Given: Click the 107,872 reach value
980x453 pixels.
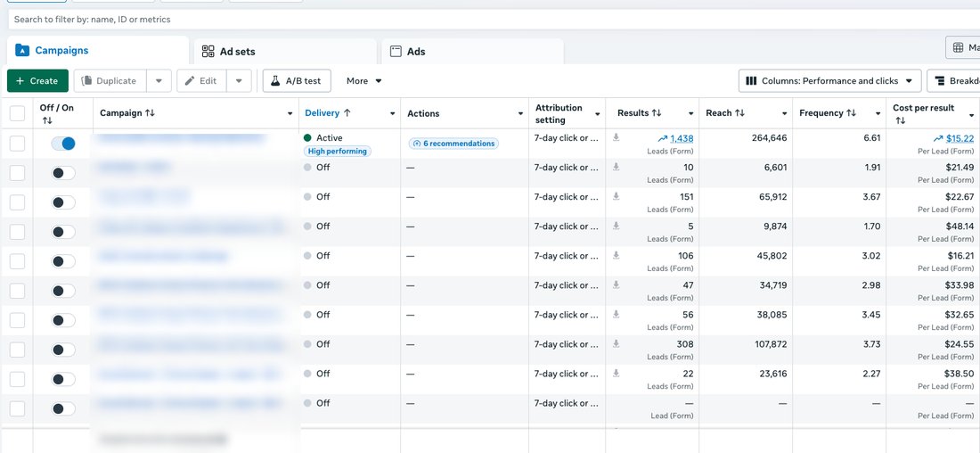Looking at the screenshot, I should tap(770, 343).
